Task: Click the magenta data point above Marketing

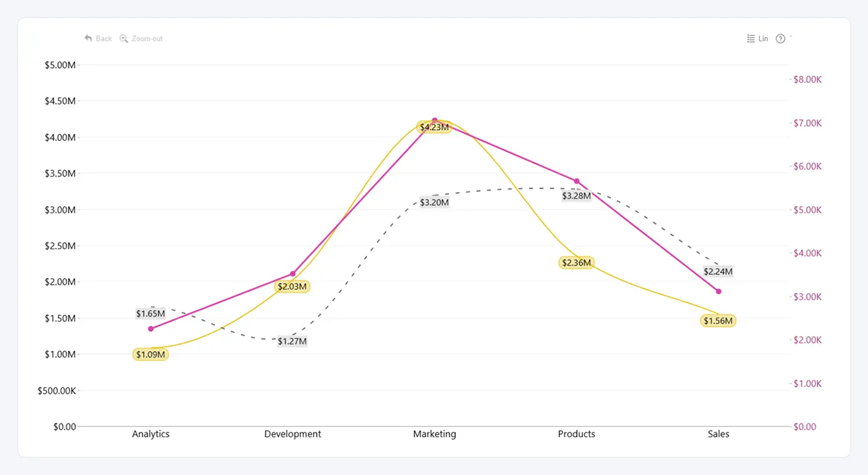Action: (435, 120)
